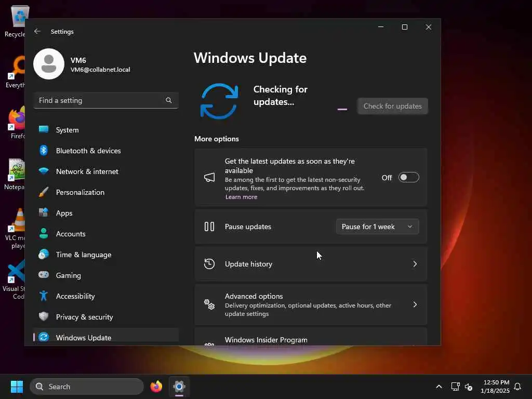Click the Apps icon in sidebar
The image size is (532, 399).
click(x=44, y=212)
